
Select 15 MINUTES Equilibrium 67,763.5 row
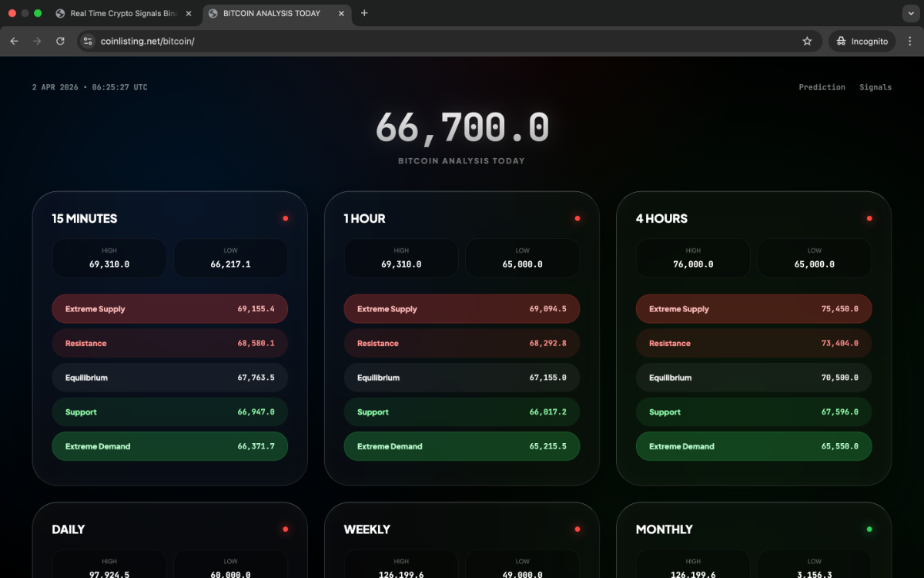point(169,378)
